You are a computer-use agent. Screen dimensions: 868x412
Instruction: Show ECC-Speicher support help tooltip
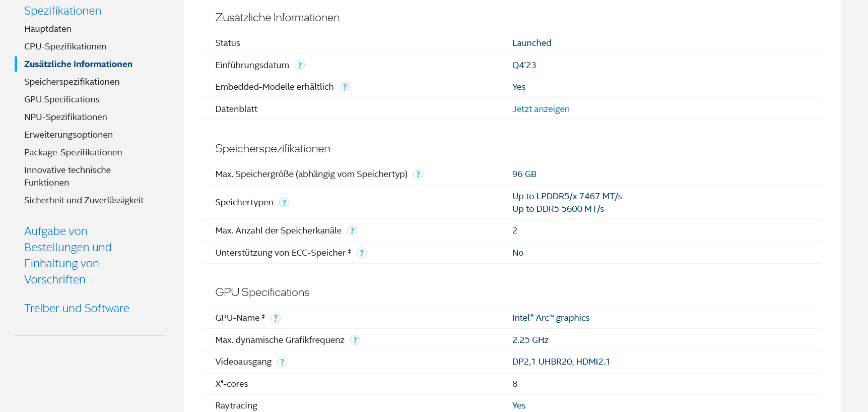click(x=362, y=253)
